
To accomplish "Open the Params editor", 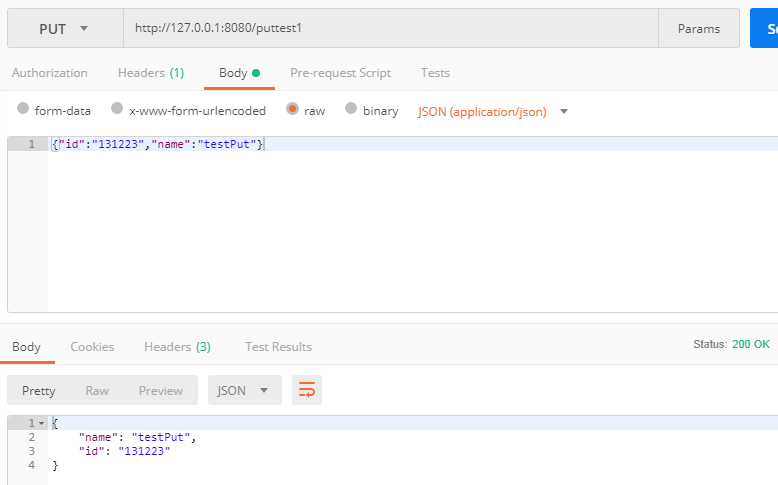I will coord(699,28).
